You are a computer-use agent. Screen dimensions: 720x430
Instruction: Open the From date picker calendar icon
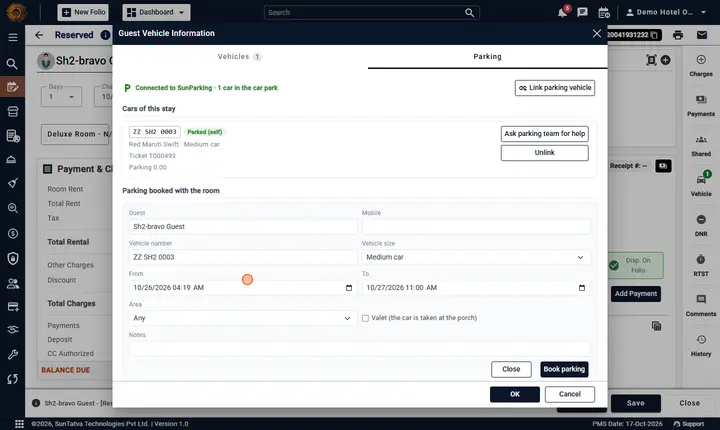[349, 288]
